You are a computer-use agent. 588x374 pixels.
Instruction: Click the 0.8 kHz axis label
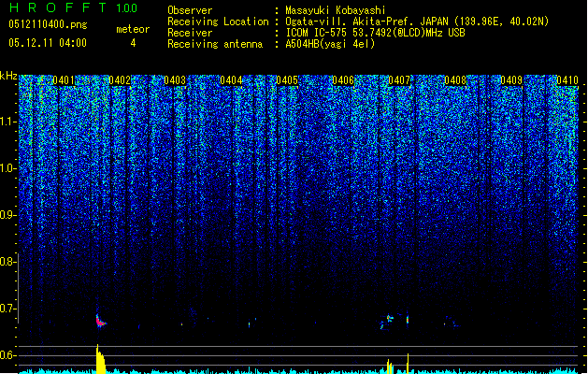pyautogui.click(x=7, y=262)
